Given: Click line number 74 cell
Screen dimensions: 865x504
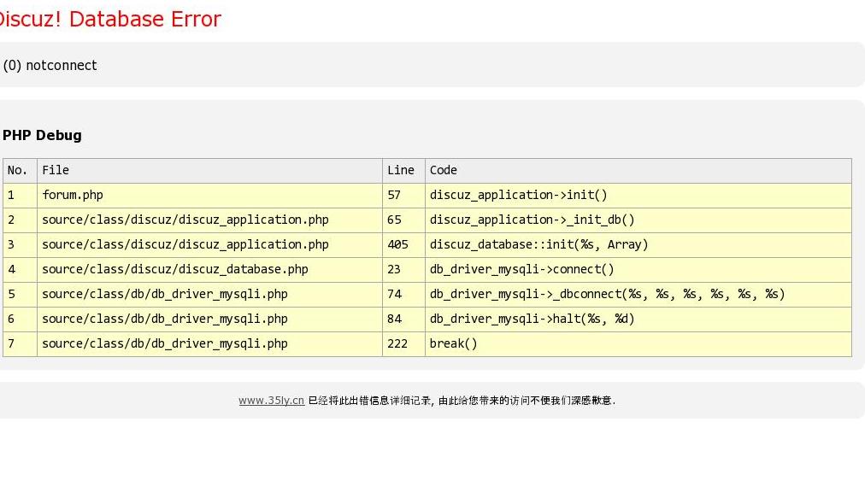Looking at the screenshot, I should [403, 295].
